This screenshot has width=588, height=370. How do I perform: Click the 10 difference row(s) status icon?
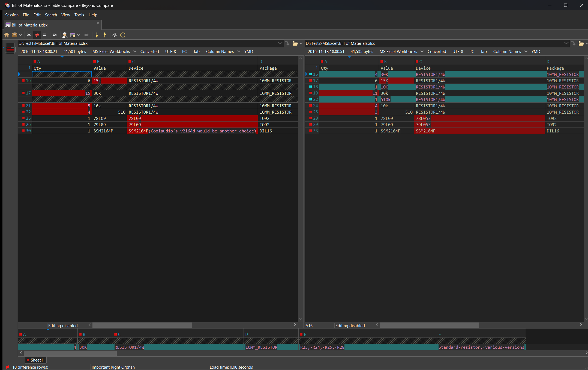8,367
